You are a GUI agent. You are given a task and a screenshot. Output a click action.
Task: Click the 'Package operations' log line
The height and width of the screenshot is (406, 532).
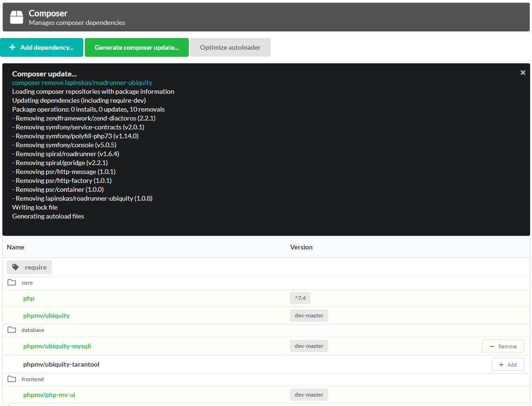88,109
